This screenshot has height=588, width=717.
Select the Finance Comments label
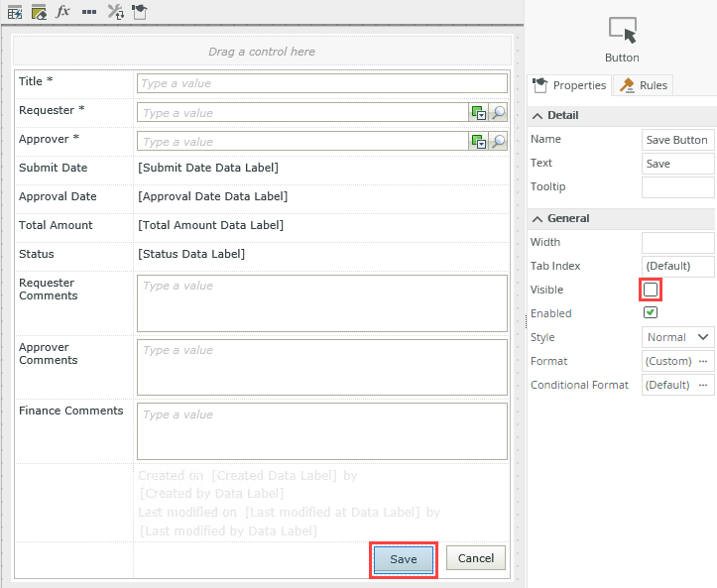tap(70, 411)
